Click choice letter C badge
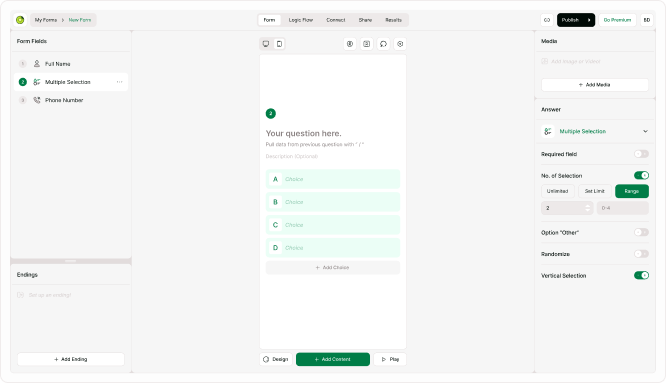 coord(275,225)
